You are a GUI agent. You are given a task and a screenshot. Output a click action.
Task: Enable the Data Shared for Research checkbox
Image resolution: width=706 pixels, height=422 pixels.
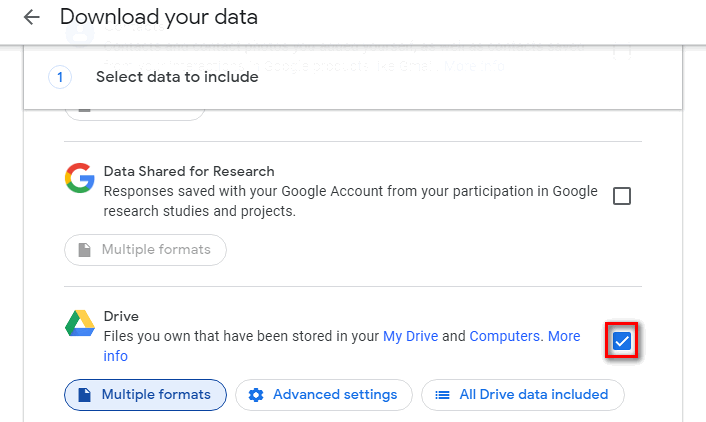pos(622,196)
